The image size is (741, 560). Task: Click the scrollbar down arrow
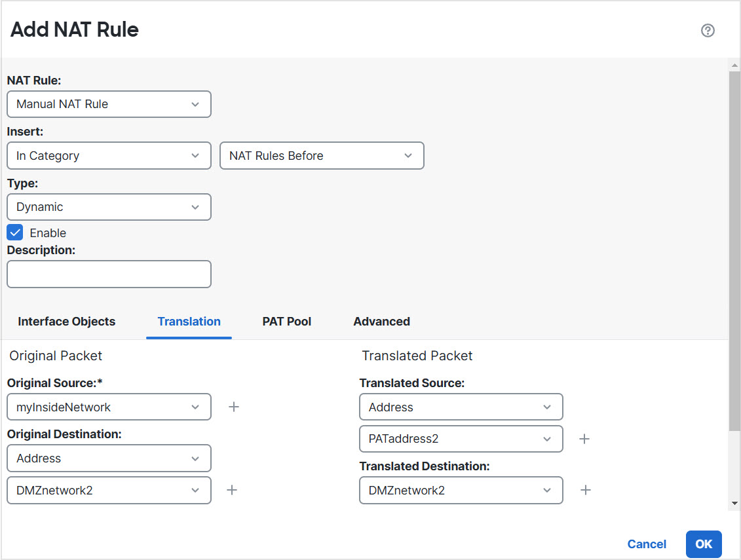[734, 503]
